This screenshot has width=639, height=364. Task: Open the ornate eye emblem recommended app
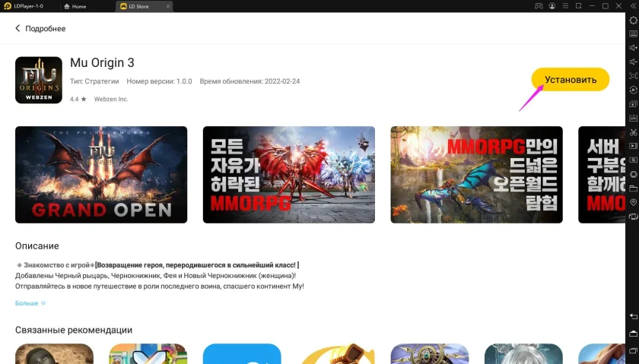click(x=430, y=354)
